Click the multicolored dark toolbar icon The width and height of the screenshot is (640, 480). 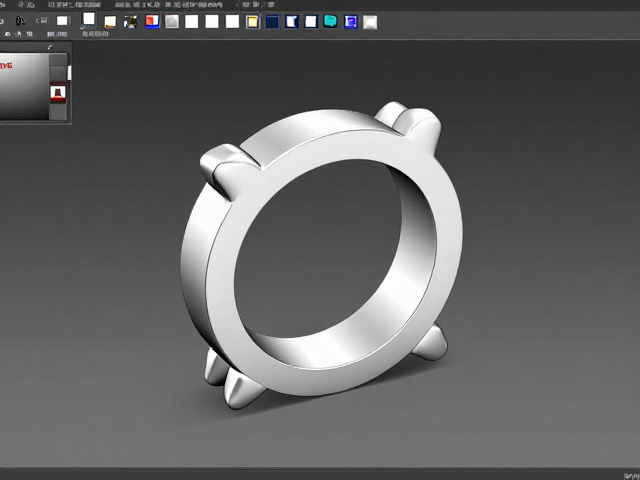coord(130,22)
